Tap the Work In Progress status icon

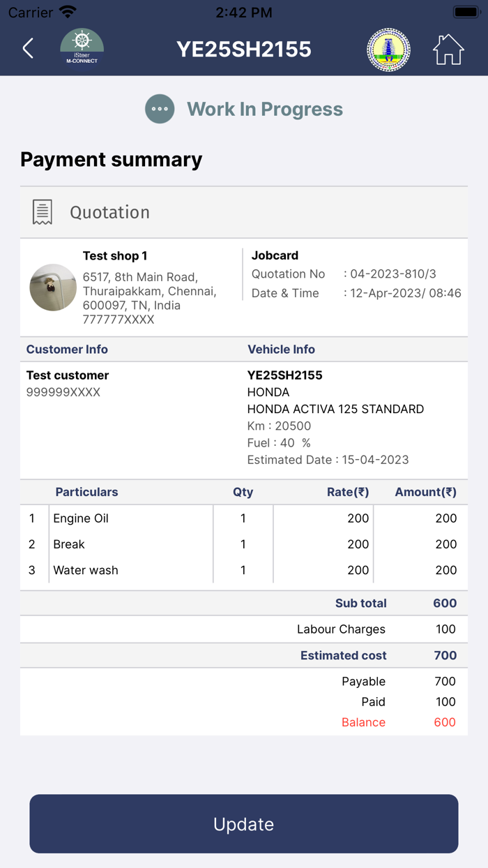tap(160, 109)
